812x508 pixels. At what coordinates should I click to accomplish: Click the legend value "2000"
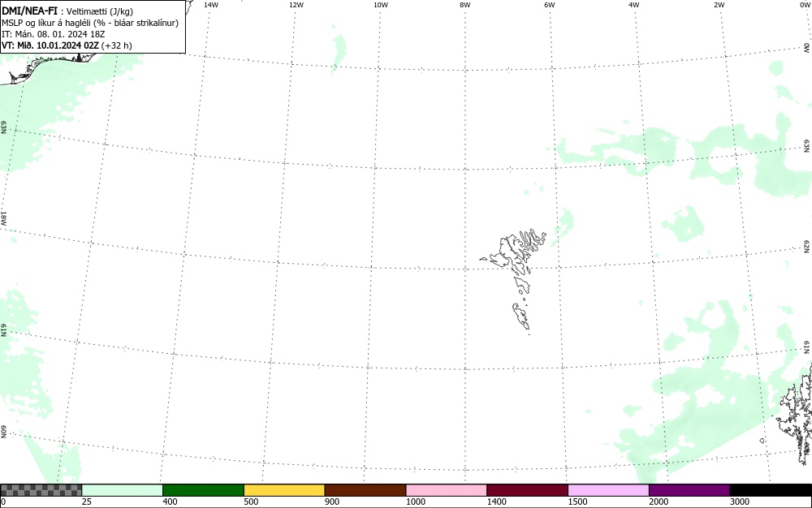coord(659,502)
